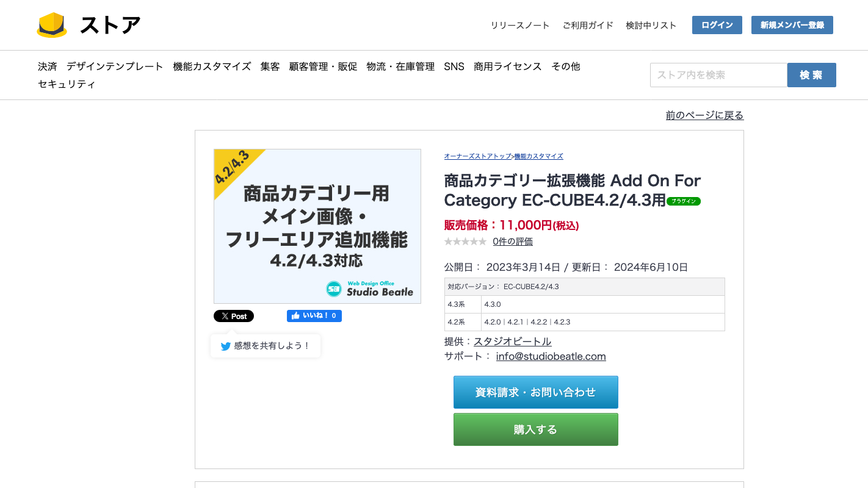Click the yellow store logo icon
Viewport: 868px width, 488px height.
tap(52, 25)
